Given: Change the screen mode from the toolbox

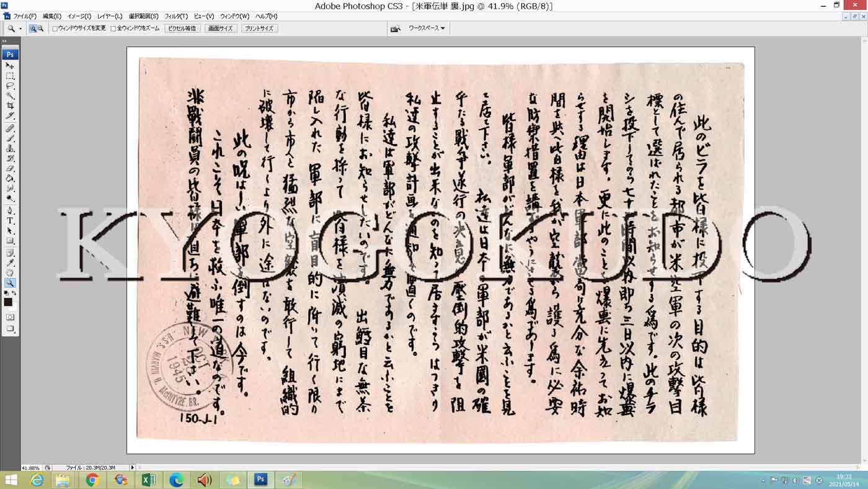Looking at the screenshot, I should [x=10, y=328].
